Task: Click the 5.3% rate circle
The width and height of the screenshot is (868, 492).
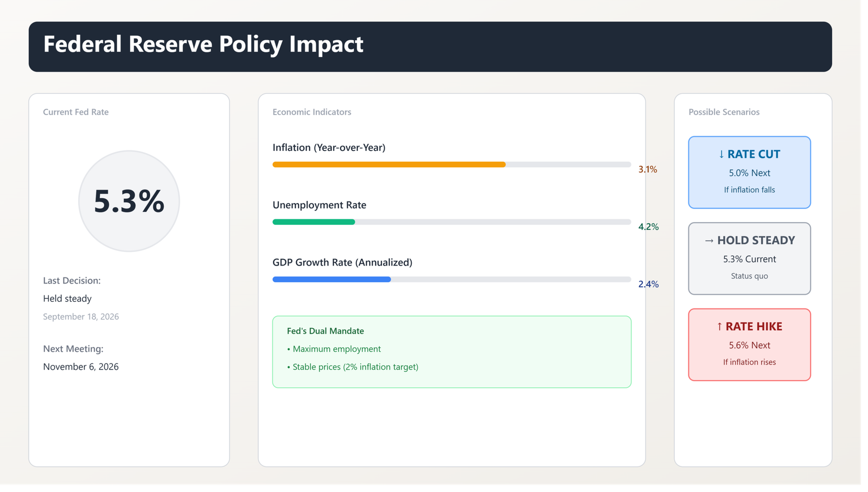Action: [129, 201]
